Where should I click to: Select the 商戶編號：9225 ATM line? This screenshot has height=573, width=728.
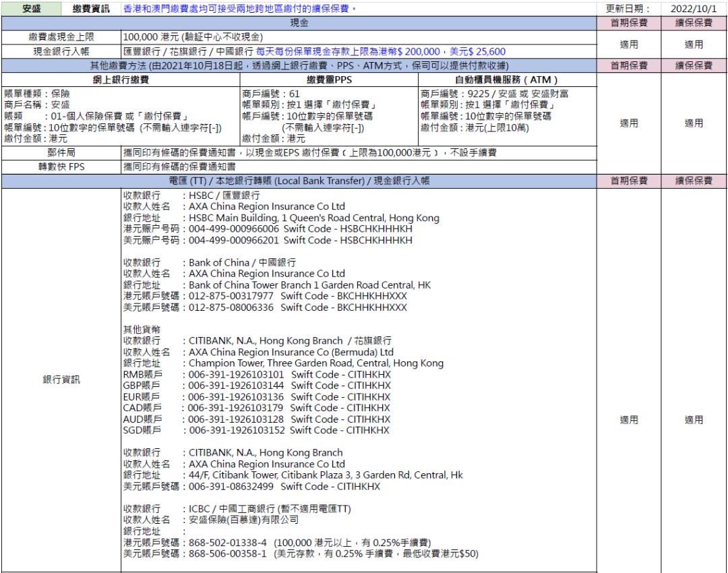pyautogui.click(x=494, y=94)
